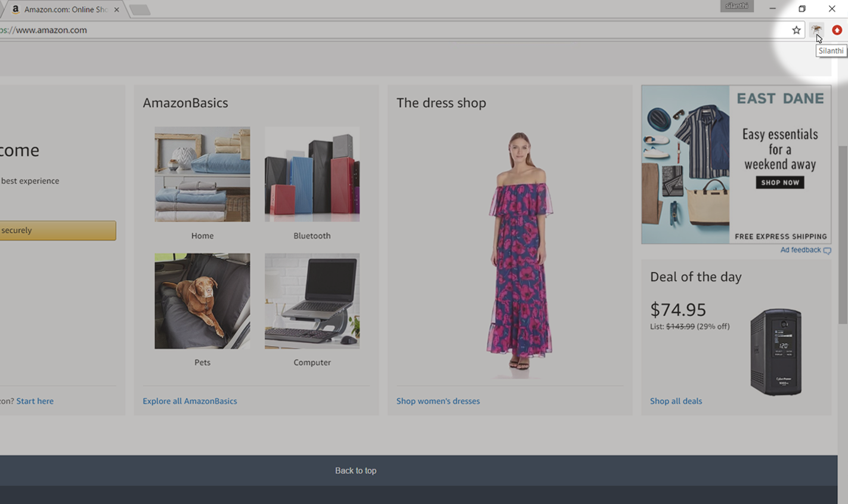848x504 pixels.
Task: Click the Ad feedback link
Action: tap(800, 250)
